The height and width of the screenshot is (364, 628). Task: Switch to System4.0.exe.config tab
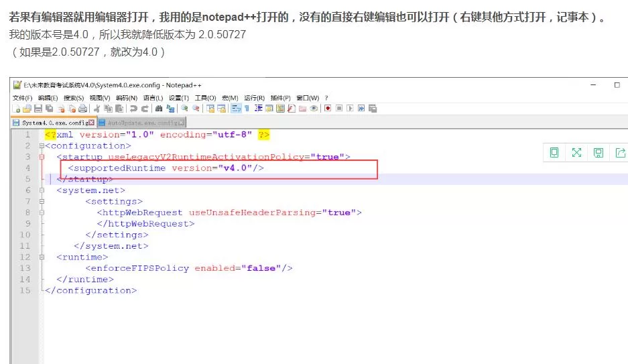(x=54, y=123)
